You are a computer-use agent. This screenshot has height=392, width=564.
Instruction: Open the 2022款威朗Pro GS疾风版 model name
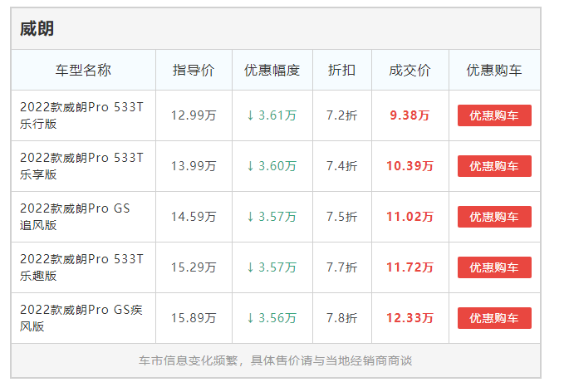click(81, 318)
